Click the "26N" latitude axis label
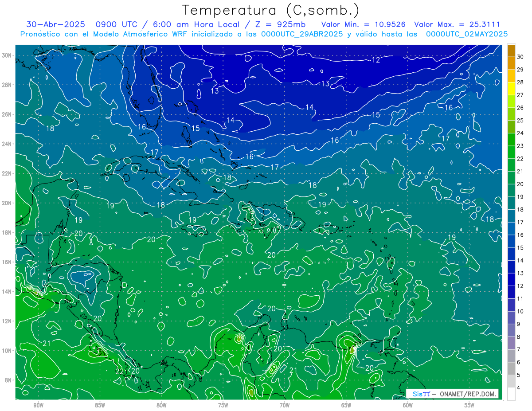Image resolution: width=532 pixels, height=411 pixels. (x=7, y=114)
